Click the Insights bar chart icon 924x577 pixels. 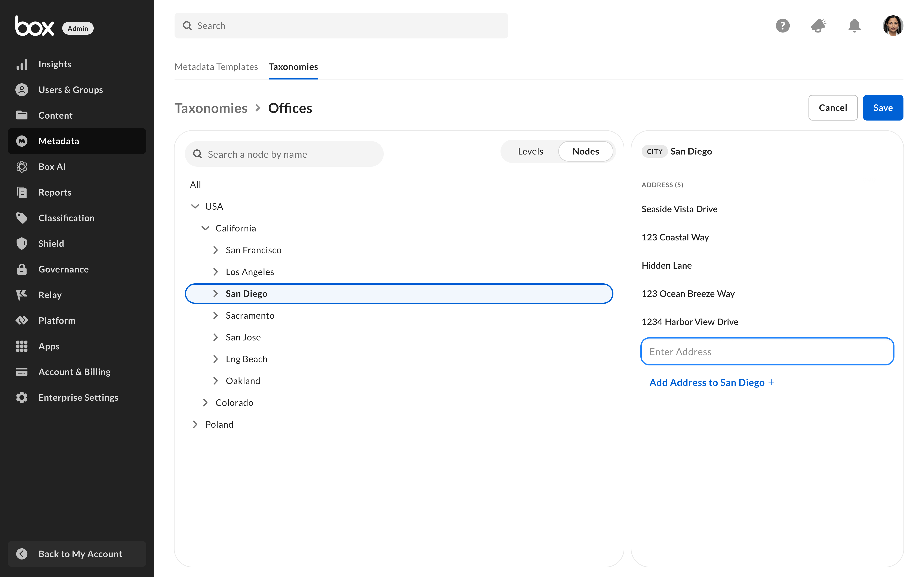pyautogui.click(x=22, y=64)
